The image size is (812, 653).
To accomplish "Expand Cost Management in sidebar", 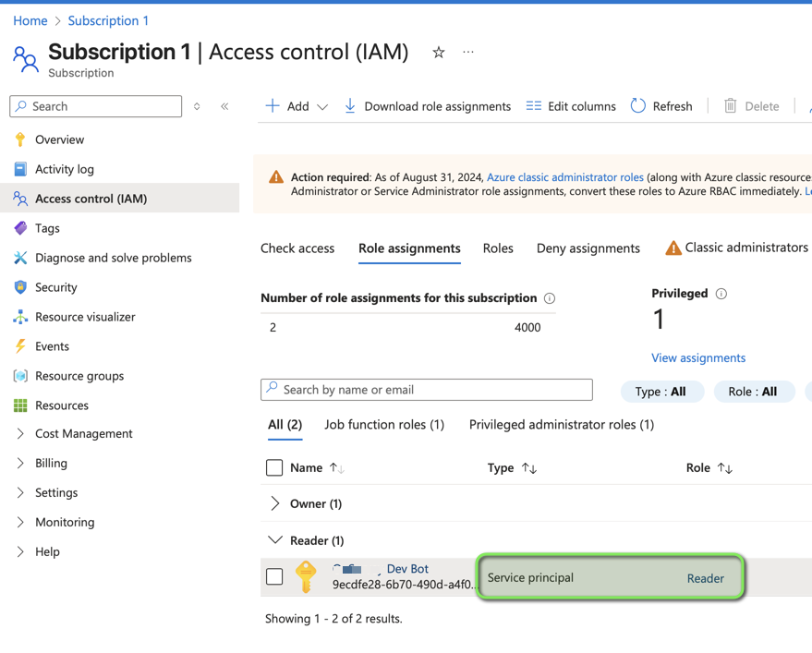I will coord(83,433).
